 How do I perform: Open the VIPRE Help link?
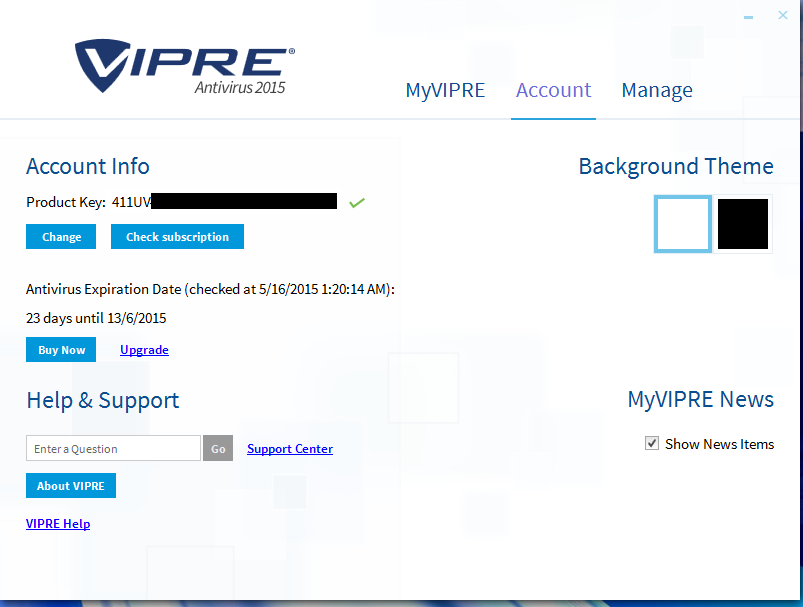pyautogui.click(x=58, y=524)
